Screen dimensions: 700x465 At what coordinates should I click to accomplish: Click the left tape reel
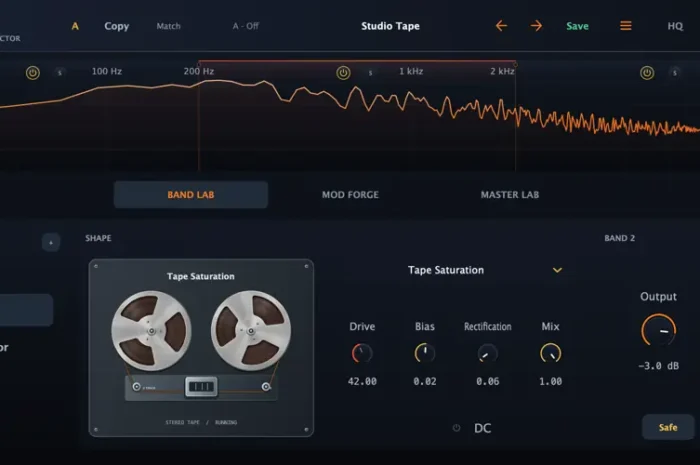point(151,331)
